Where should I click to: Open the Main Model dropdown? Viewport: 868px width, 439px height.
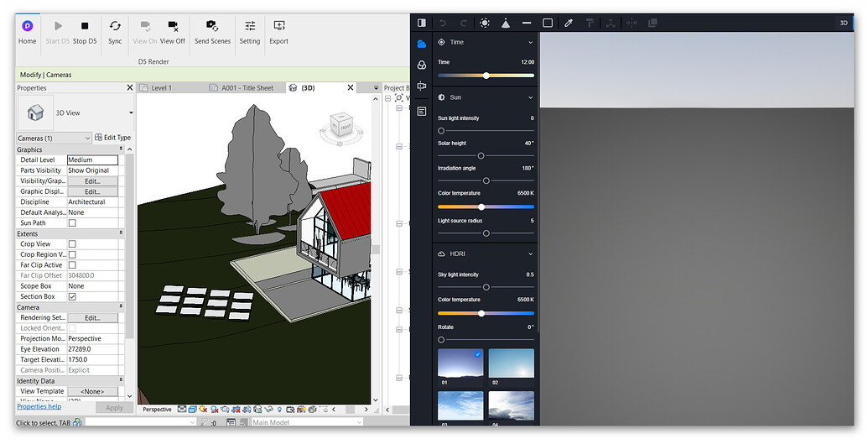[x=306, y=422]
